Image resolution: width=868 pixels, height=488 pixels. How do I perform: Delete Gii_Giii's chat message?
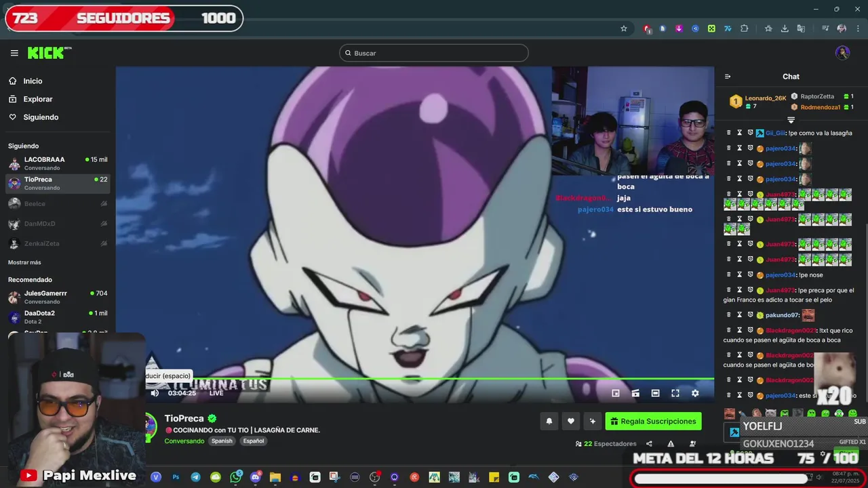(x=729, y=133)
